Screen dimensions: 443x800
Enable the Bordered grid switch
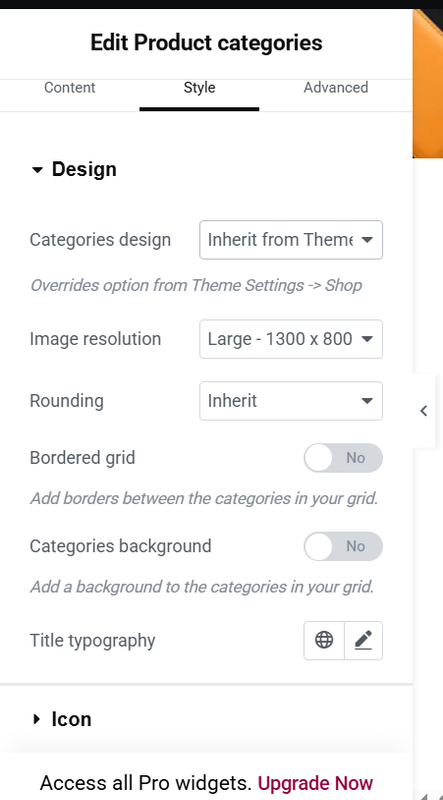point(343,458)
